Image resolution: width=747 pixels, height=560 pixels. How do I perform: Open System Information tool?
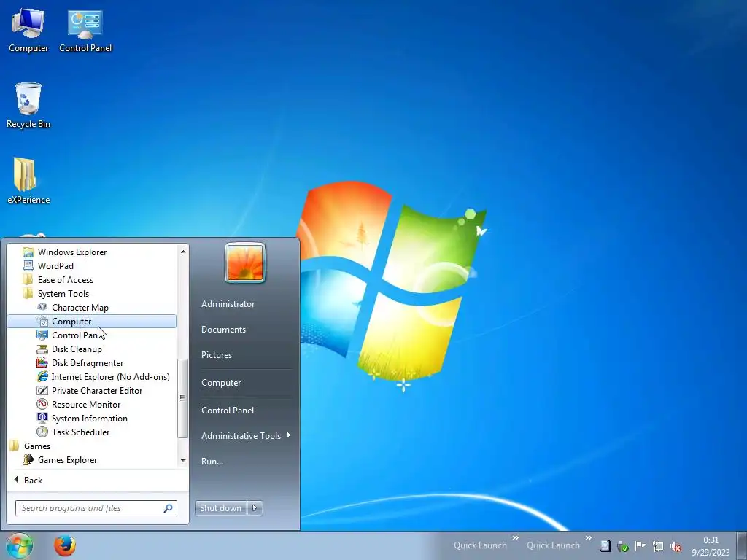(x=91, y=418)
